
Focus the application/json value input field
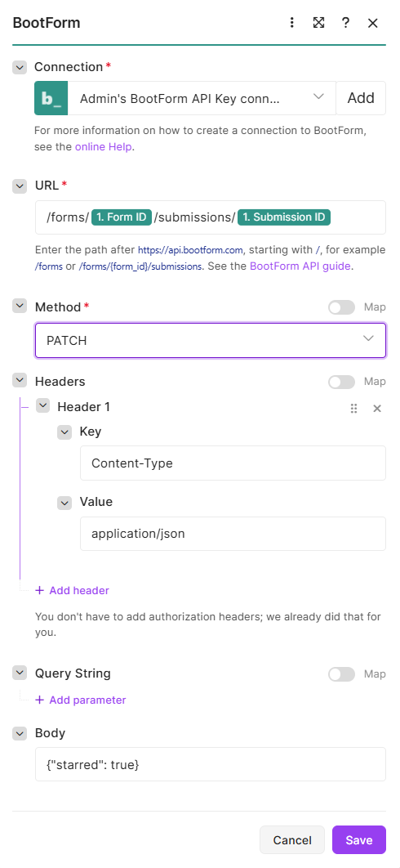[x=233, y=535]
